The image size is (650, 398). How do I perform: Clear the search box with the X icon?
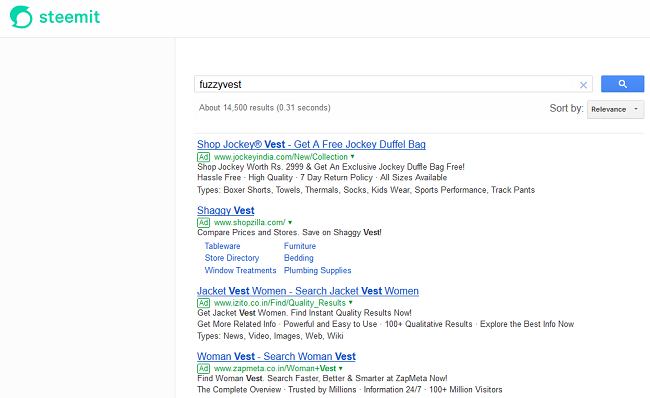583,85
